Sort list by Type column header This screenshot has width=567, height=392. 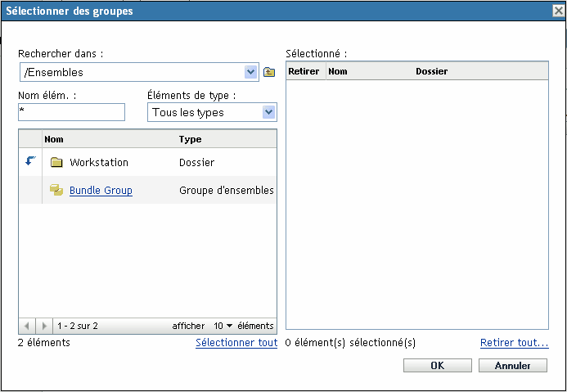coord(190,140)
